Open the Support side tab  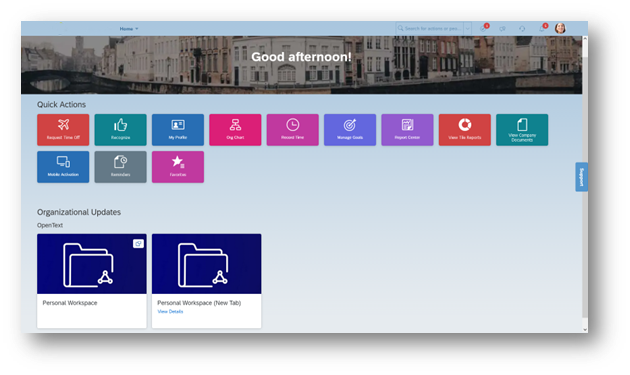coord(581,177)
